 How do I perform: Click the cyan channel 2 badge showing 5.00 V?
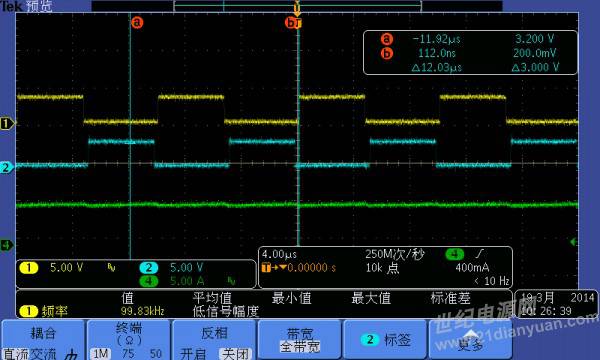(x=148, y=267)
